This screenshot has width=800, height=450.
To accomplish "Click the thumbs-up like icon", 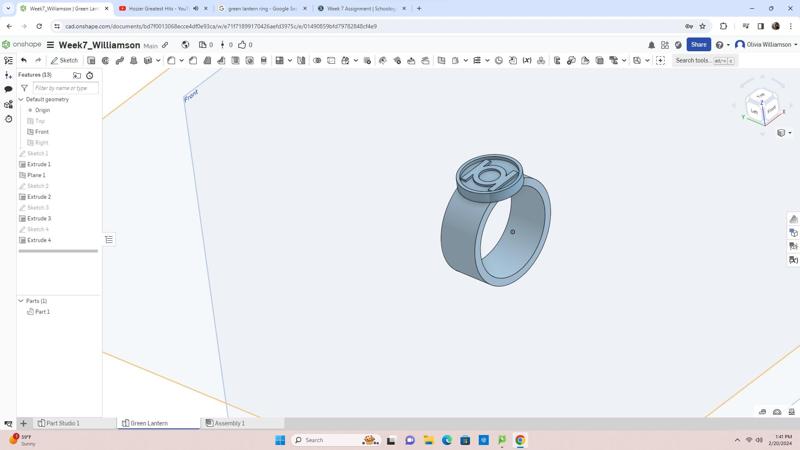I will tap(242, 45).
